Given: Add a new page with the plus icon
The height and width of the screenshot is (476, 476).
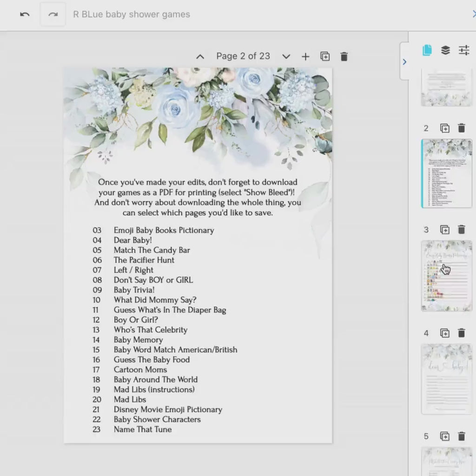Looking at the screenshot, I should point(305,56).
